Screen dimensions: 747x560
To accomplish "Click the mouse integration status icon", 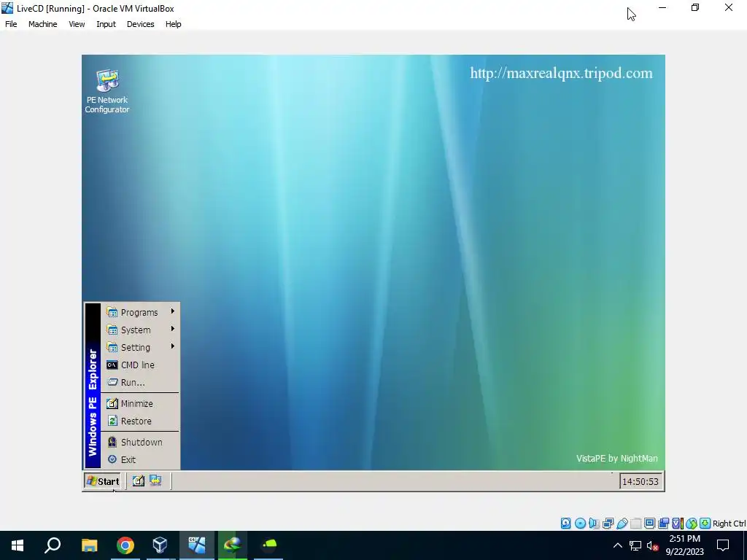I will click(692, 524).
